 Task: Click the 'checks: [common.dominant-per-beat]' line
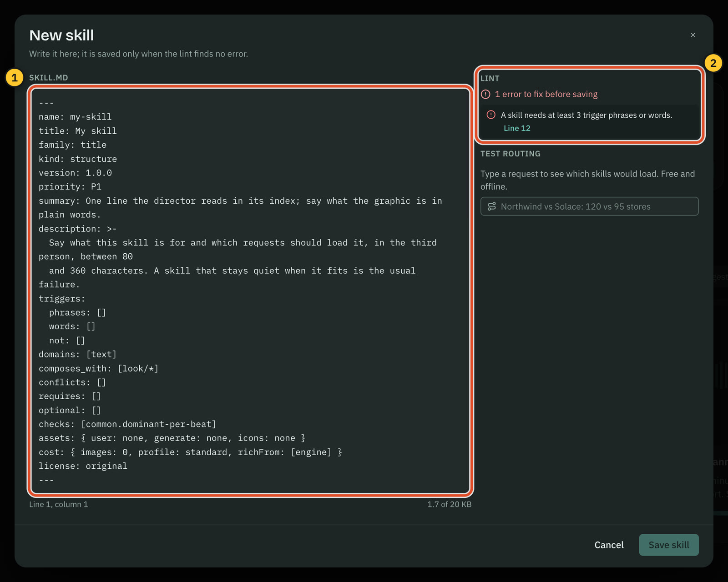click(127, 424)
